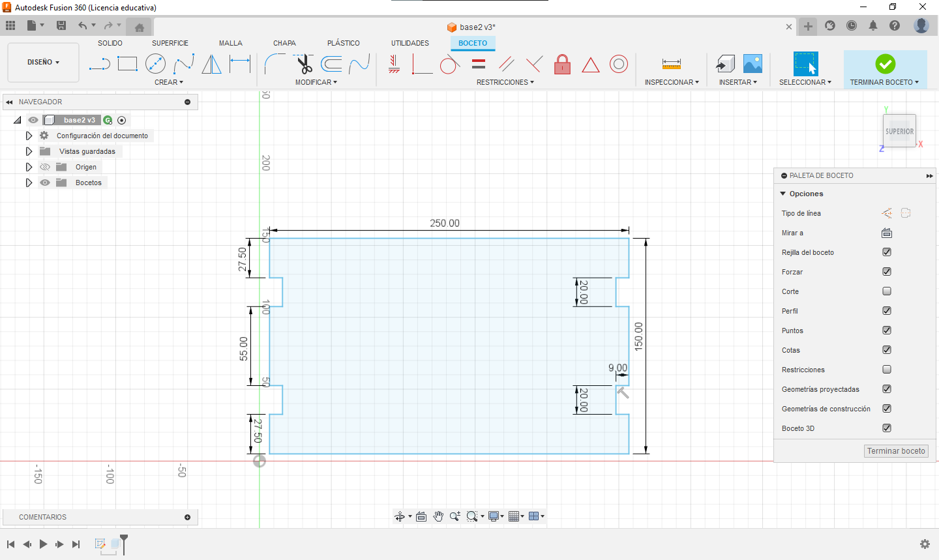Open the data panel grid icon
The image size is (939, 560).
(x=10, y=25)
